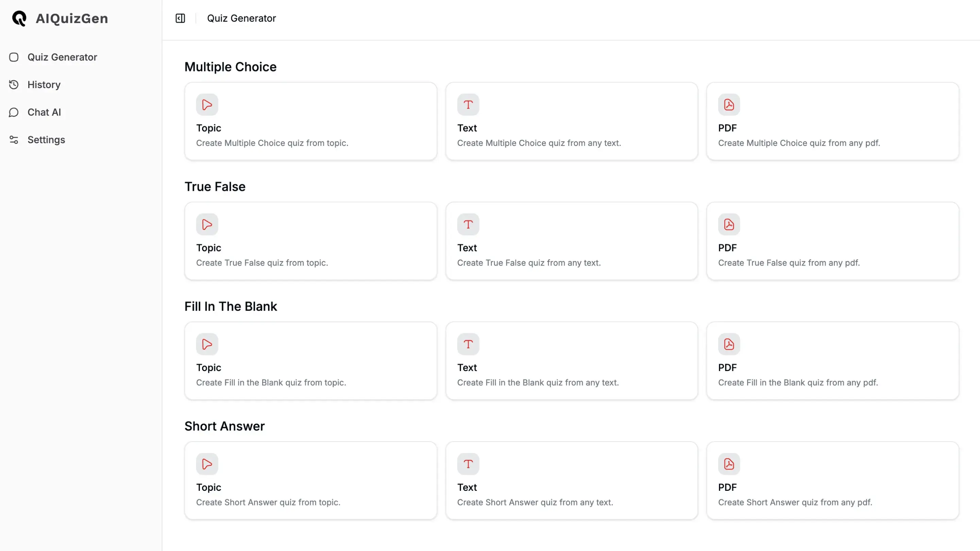This screenshot has height=551, width=980.
Task: Click the History clock icon
Action: click(14, 84)
